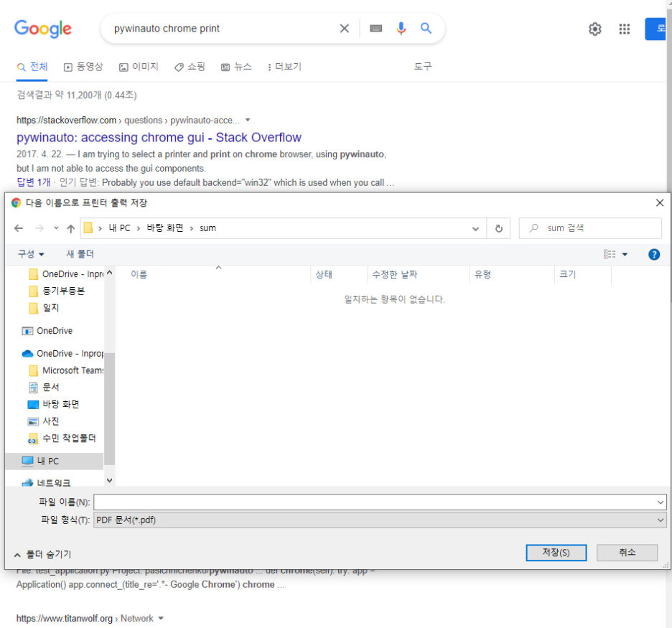672x628 pixels.
Task: Select the 일지 folder
Action: tap(44, 308)
